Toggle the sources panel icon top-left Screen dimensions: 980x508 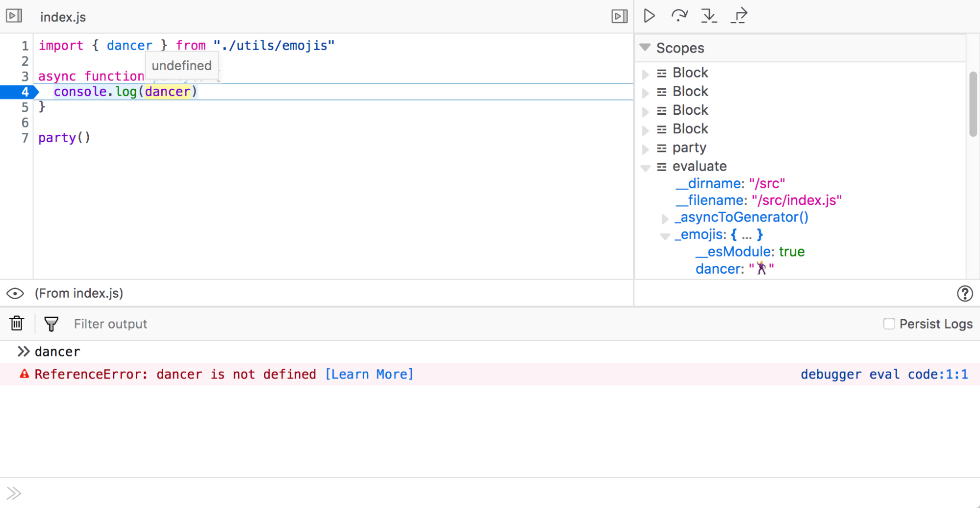(14, 15)
